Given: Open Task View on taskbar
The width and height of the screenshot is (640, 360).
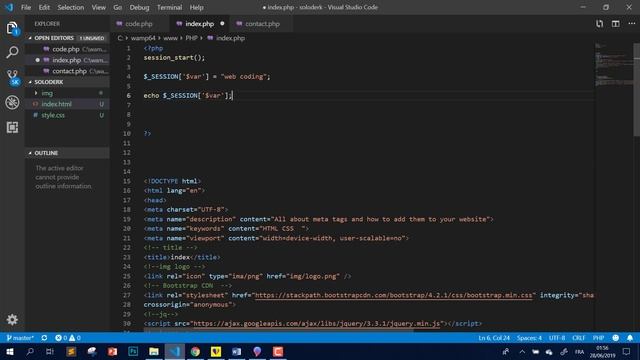Looking at the screenshot, I should 50,351.
